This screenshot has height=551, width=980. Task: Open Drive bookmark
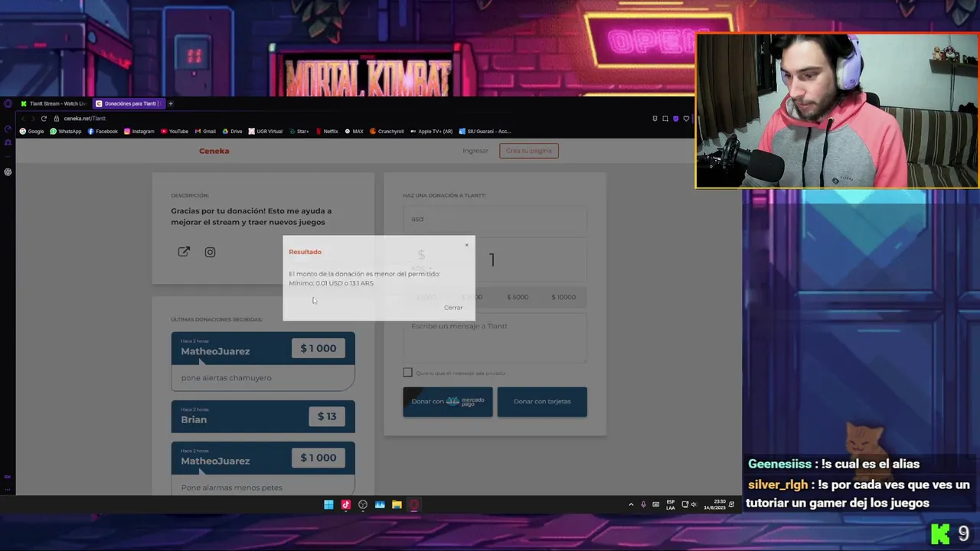pyautogui.click(x=232, y=132)
